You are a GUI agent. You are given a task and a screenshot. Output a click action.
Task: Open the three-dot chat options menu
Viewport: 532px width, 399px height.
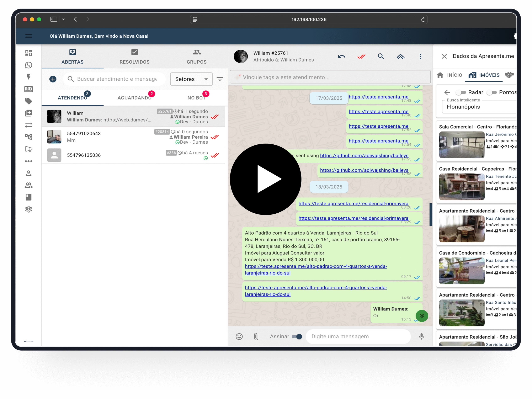420,57
